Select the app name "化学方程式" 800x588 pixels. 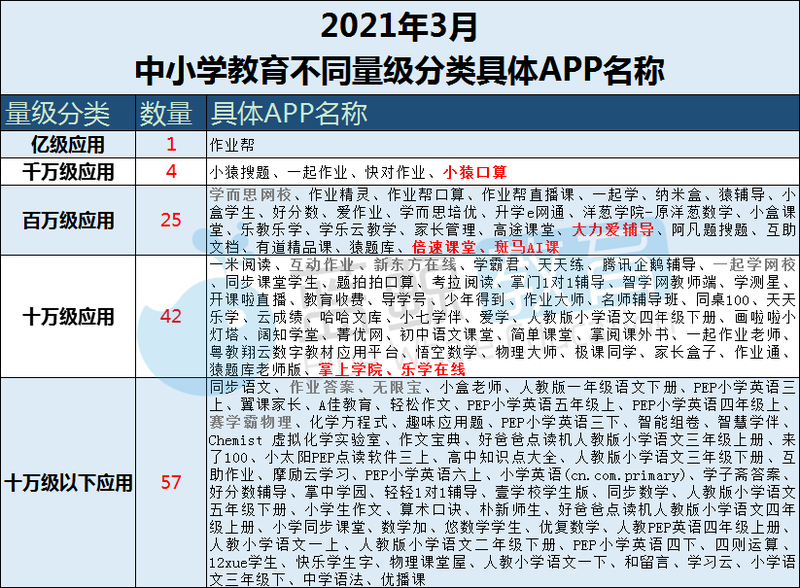(348, 422)
